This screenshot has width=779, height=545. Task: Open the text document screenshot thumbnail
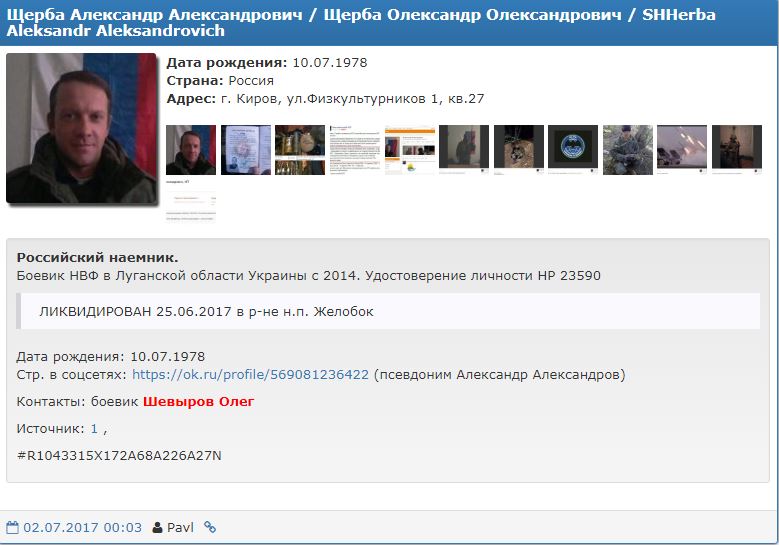pyautogui.click(x=355, y=150)
